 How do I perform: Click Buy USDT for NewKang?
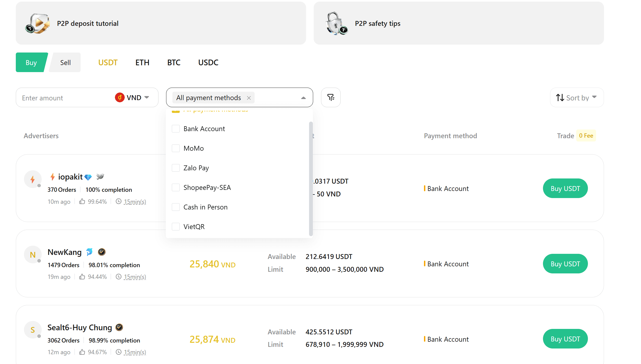pos(565,264)
